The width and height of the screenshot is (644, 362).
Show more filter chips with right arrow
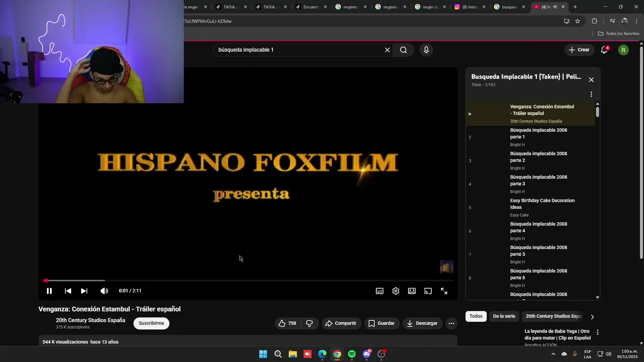592,317
